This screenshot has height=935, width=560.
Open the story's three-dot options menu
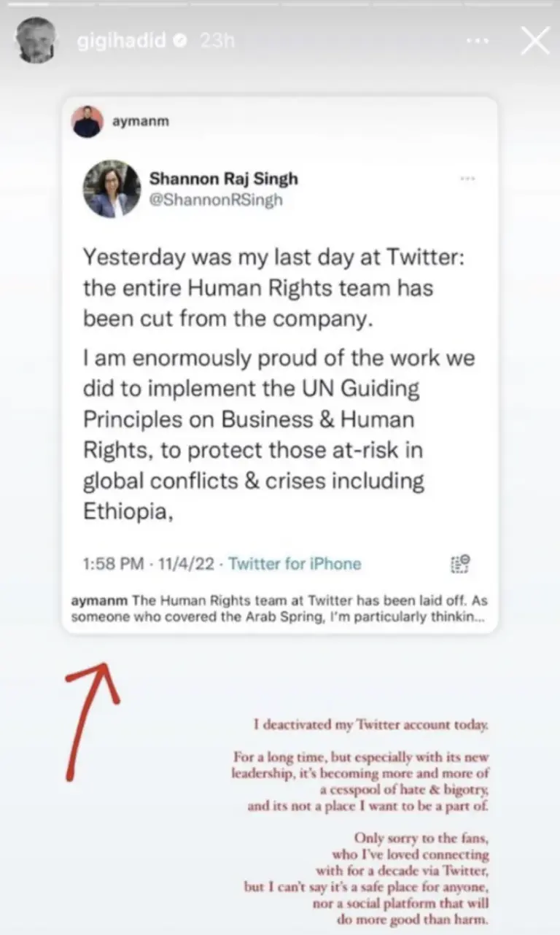[477, 42]
